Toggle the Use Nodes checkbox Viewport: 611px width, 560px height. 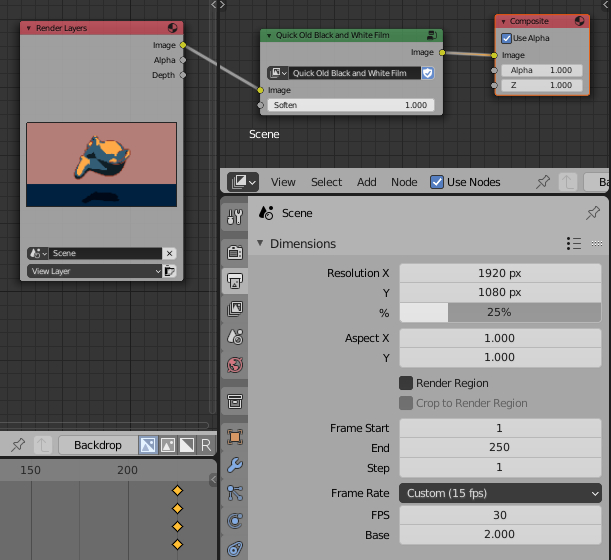tap(438, 182)
